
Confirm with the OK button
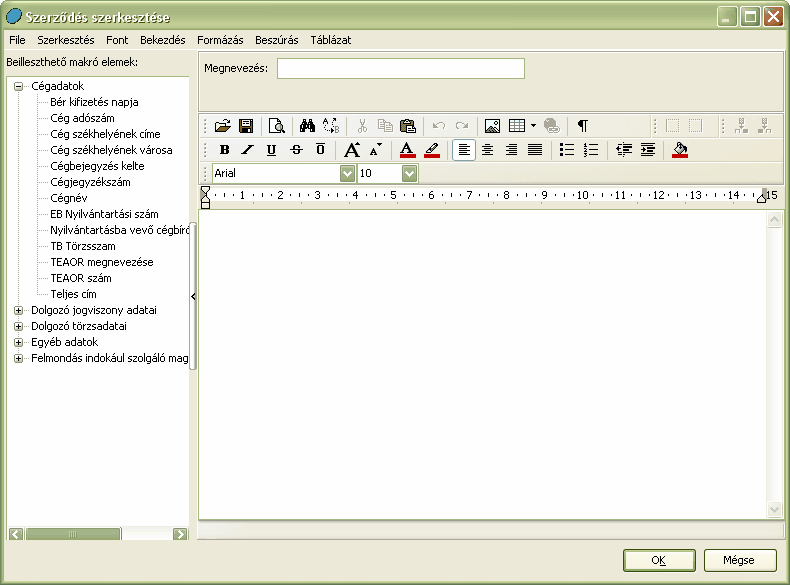(x=659, y=560)
